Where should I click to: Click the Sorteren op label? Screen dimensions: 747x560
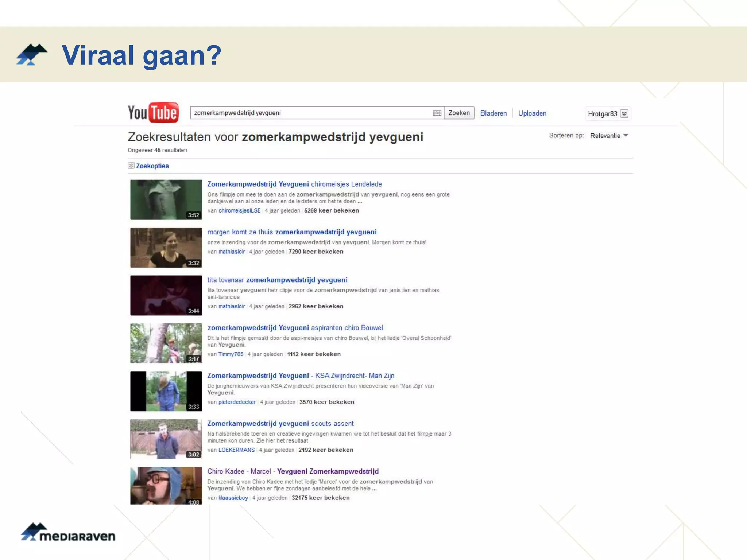[566, 136]
